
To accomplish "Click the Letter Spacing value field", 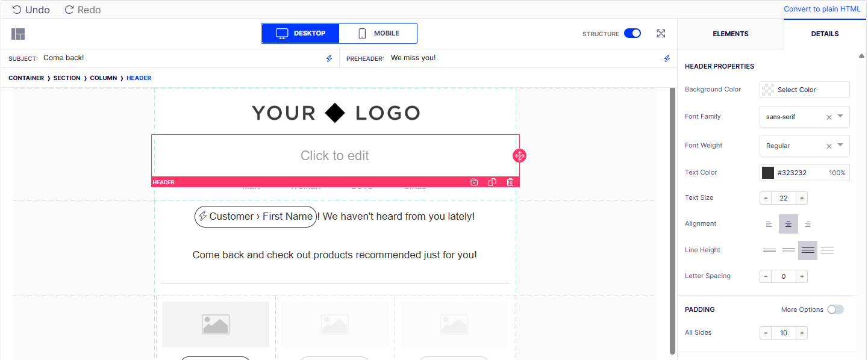I will coord(784,276).
